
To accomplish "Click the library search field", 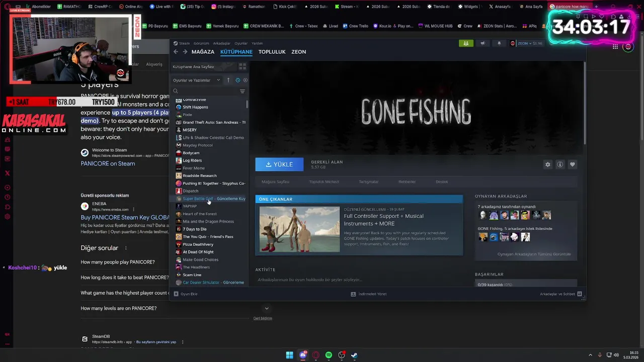I will click(x=206, y=91).
